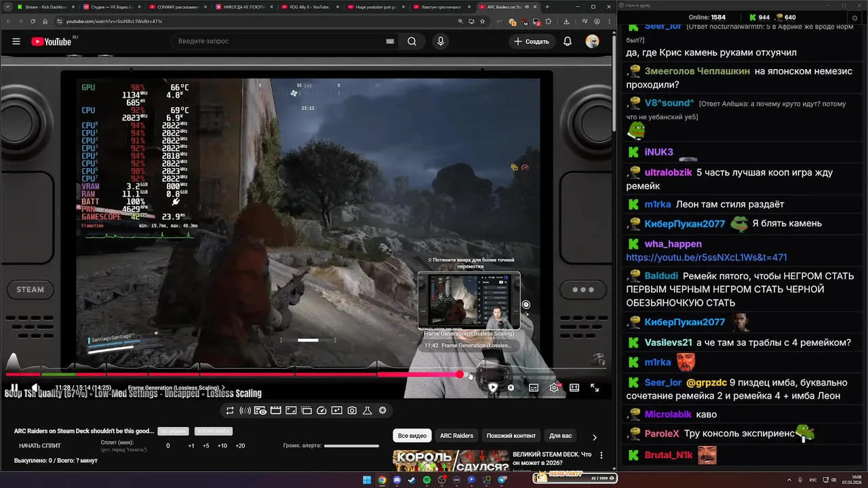Switch to the Stream - Kick Dashboard tab
This screenshot has height=488, width=868.
(45, 7)
